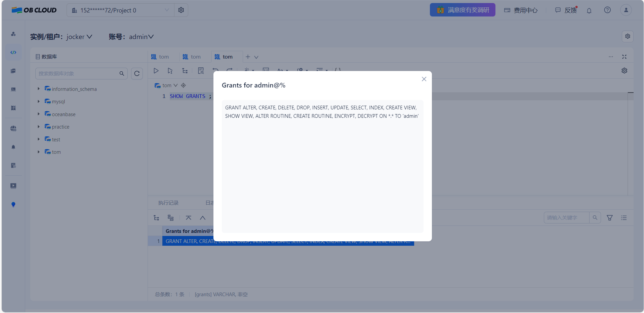Expand the information_schema database node
The image size is (644, 313).
[x=39, y=89]
